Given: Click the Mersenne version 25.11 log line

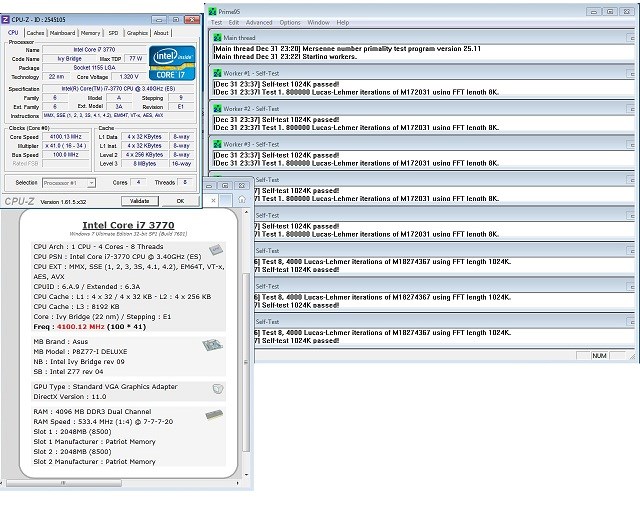Looking at the screenshot, I should (347, 49).
